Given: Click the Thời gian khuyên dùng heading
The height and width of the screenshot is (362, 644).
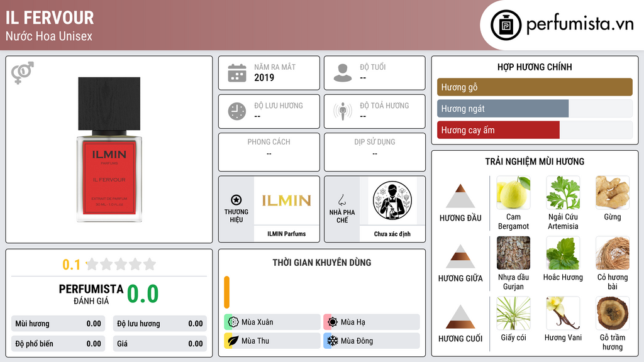Looking at the screenshot, I should point(322,262).
